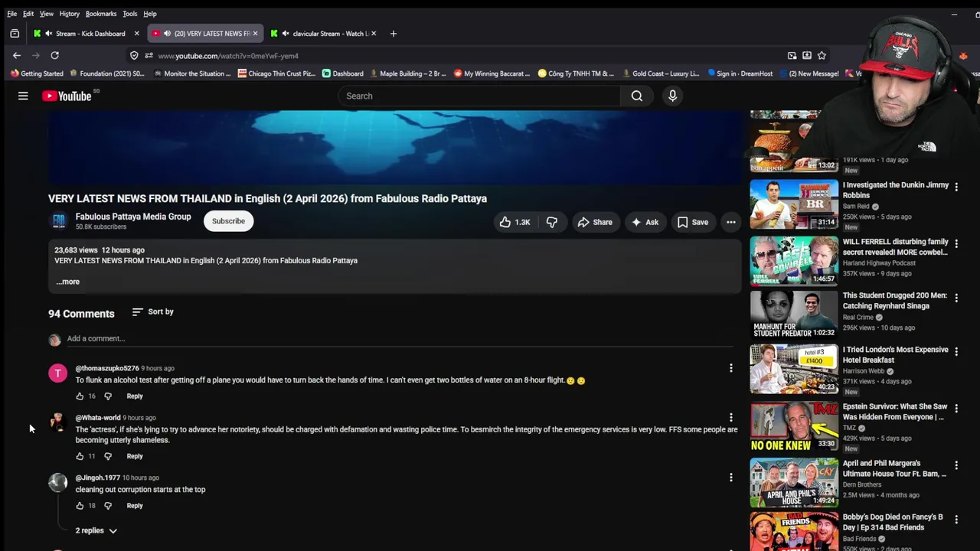Open London's Most Expensive Hotel Breakfast title
The height and width of the screenshot is (551, 980).
pyautogui.click(x=895, y=354)
